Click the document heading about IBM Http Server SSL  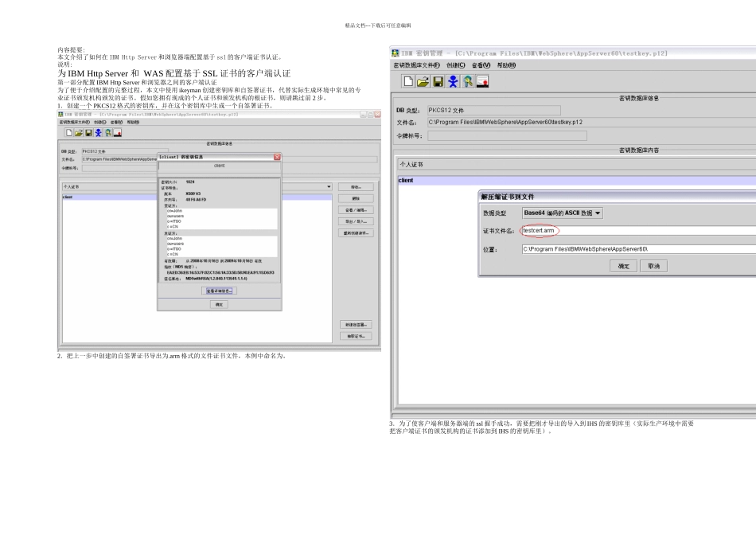pyautogui.click(x=174, y=73)
